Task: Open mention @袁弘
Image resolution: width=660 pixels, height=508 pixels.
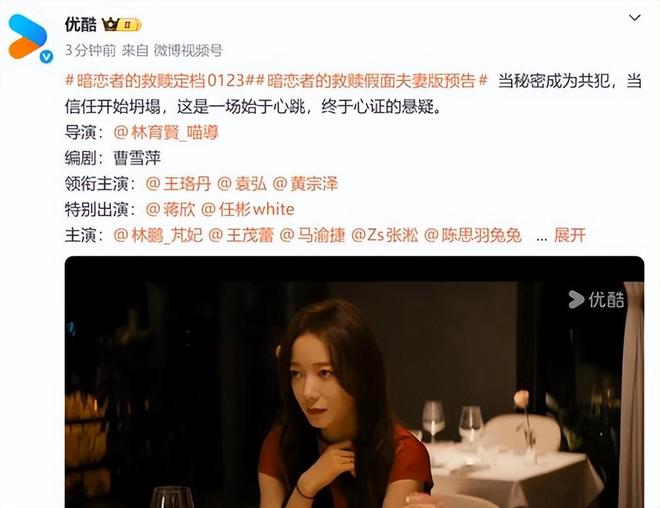Action: coord(242,184)
